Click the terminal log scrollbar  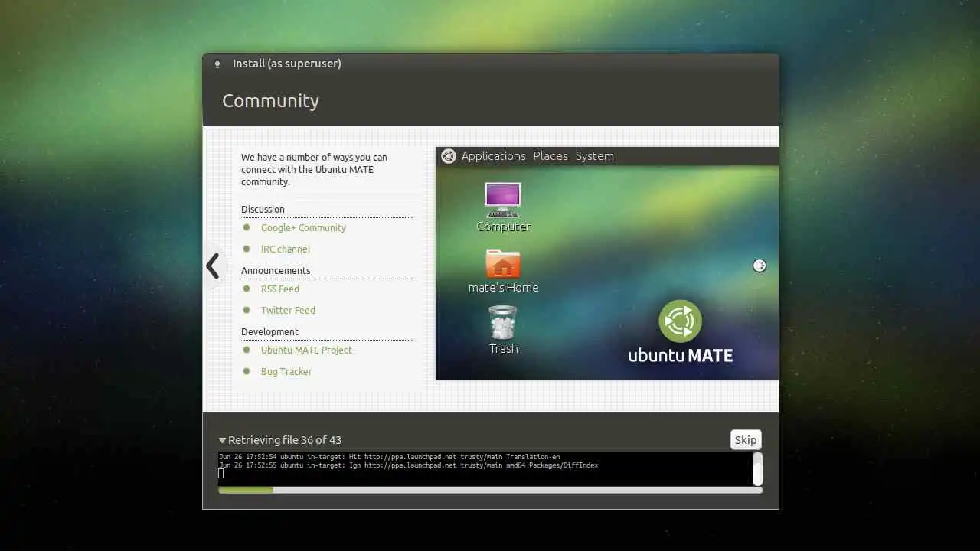(758, 468)
